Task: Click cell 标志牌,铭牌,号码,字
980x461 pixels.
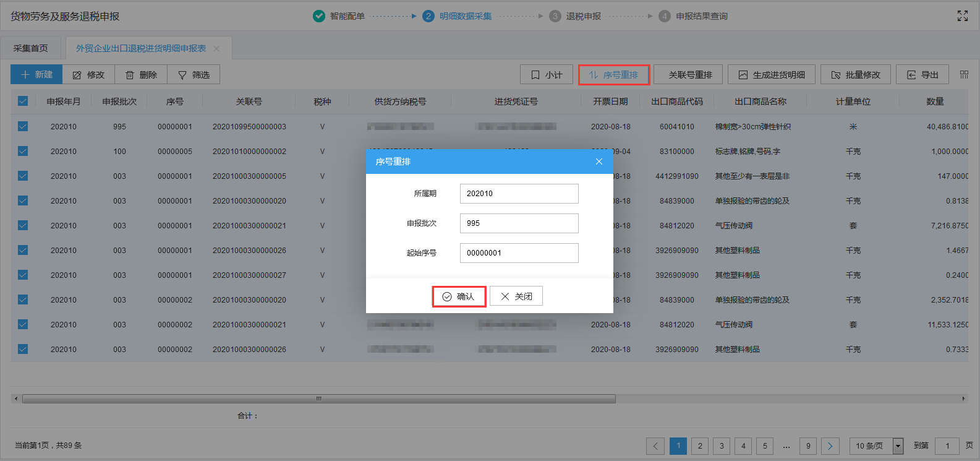Action: click(748, 151)
